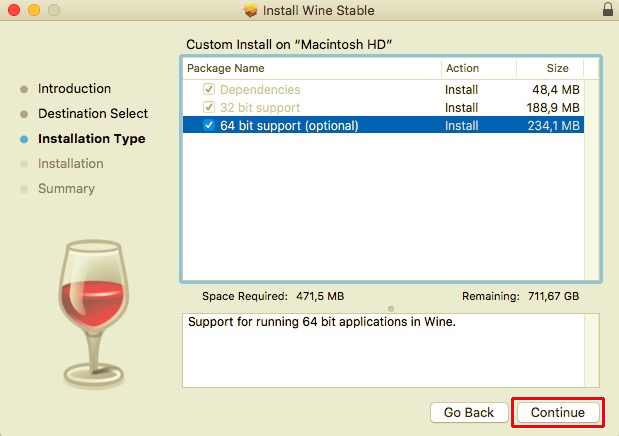
Task: Click the "Remaining: 711,67 GB" text
Action: pyautogui.click(x=520, y=296)
